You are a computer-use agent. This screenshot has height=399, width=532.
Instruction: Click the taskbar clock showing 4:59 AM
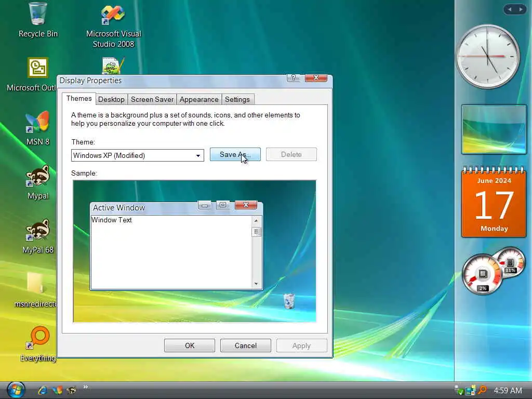(508, 391)
